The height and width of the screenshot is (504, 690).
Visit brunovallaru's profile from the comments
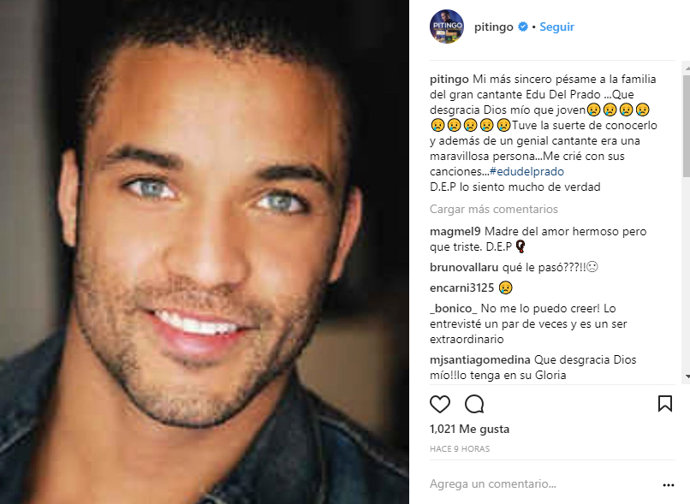coord(464,267)
